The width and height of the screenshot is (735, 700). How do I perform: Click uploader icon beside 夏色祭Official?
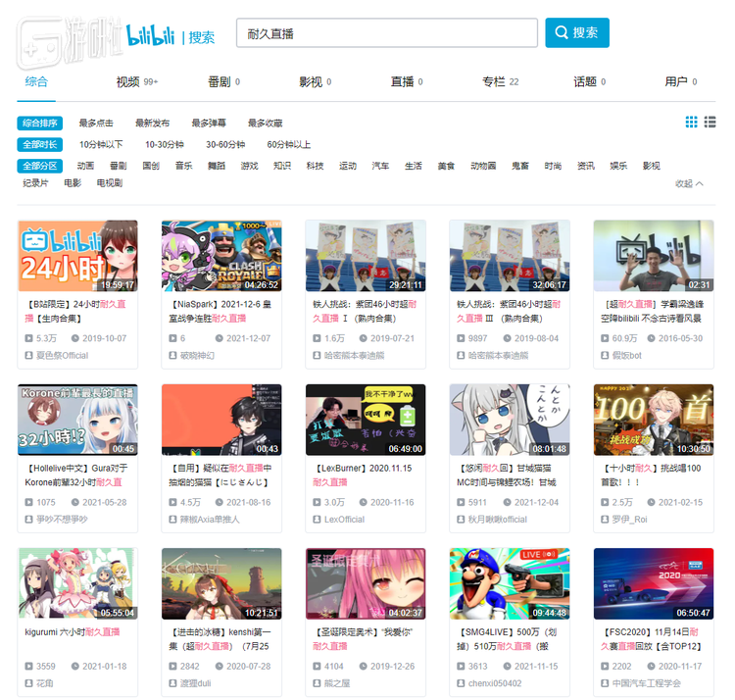[x=27, y=355]
